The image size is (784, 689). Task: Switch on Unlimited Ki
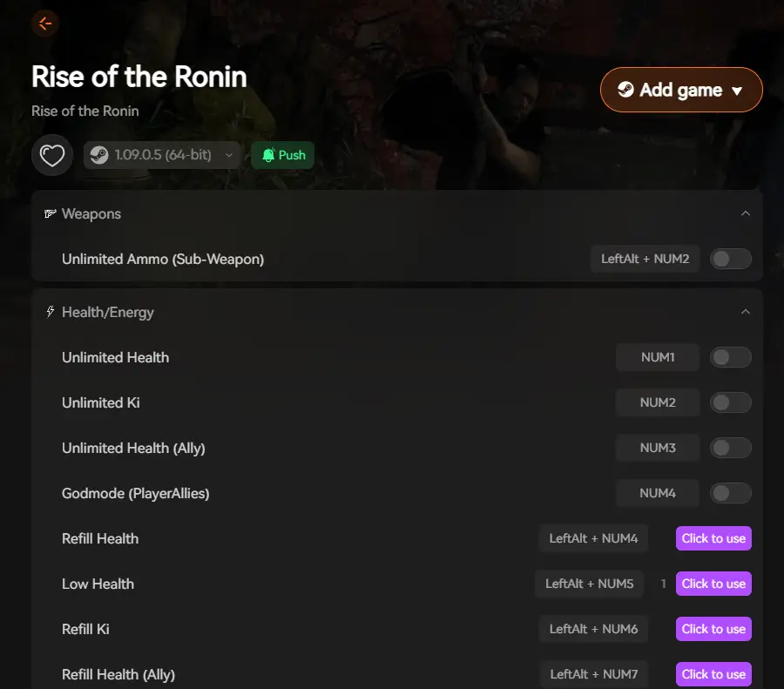(x=730, y=402)
